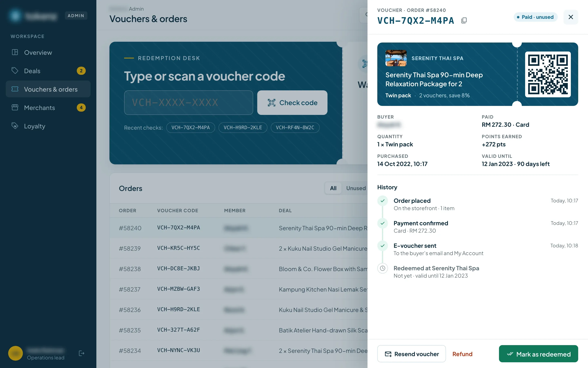Click the E-voucher sent checkmark icon
This screenshot has width=588, height=368.
point(382,246)
